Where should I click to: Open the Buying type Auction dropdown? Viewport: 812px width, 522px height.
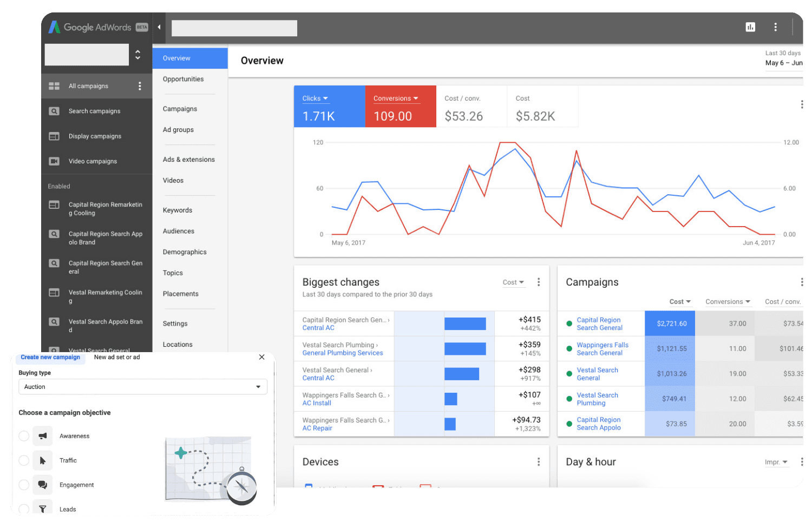pos(143,387)
